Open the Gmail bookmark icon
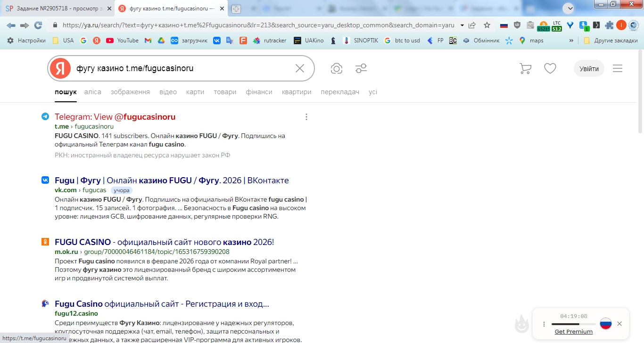644x343 pixels. [148, 41]
